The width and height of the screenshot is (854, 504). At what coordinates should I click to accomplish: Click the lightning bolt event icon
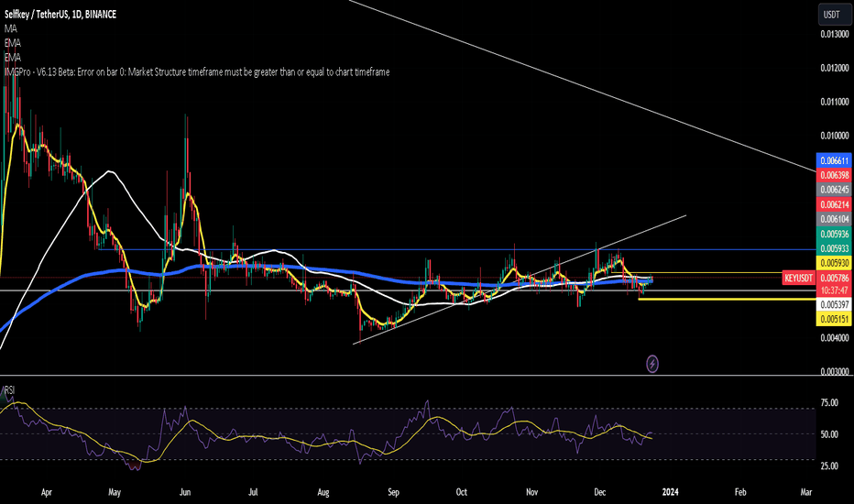point(651,364)
